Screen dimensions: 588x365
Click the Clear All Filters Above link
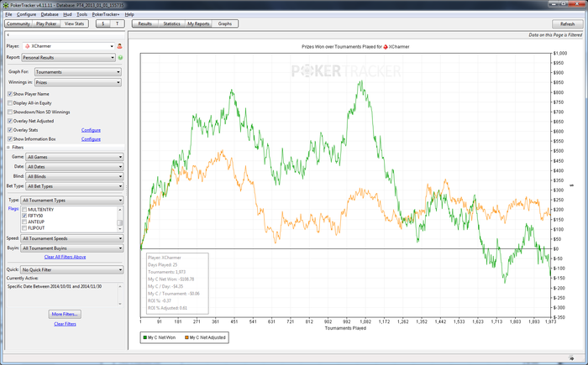click(65, 257)
